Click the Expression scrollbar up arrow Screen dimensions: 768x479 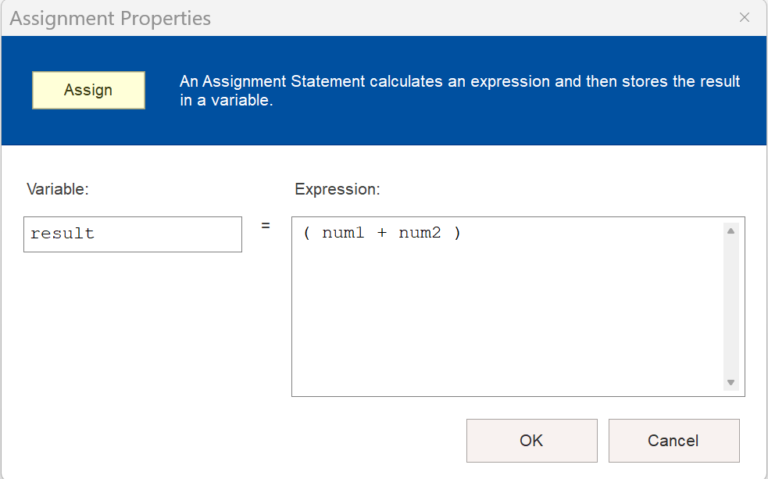(730, 231)
